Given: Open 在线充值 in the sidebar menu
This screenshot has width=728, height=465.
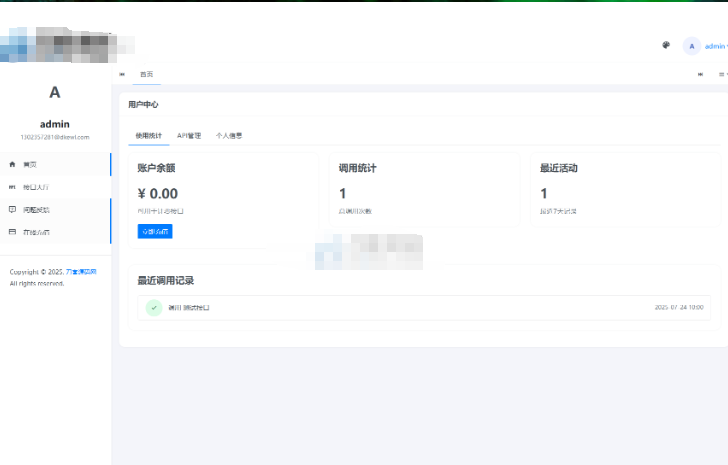Looking at the screenshot, I should (x=55, y=232).
